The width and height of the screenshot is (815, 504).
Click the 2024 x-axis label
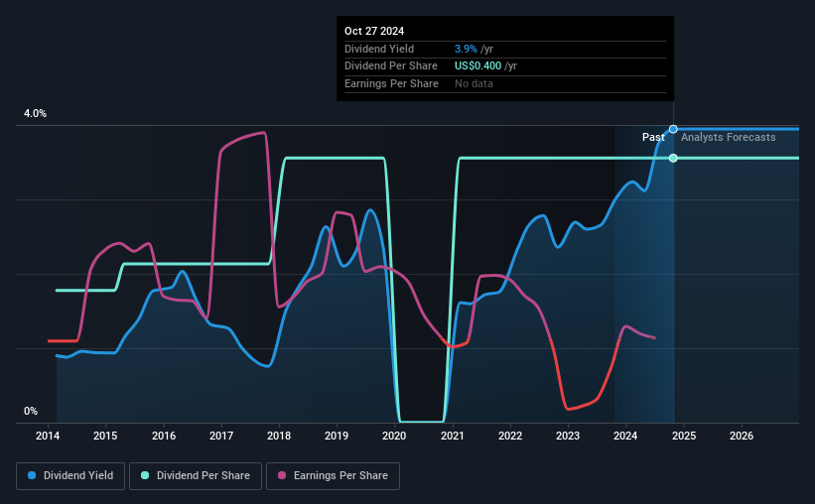tap(625, 436)
